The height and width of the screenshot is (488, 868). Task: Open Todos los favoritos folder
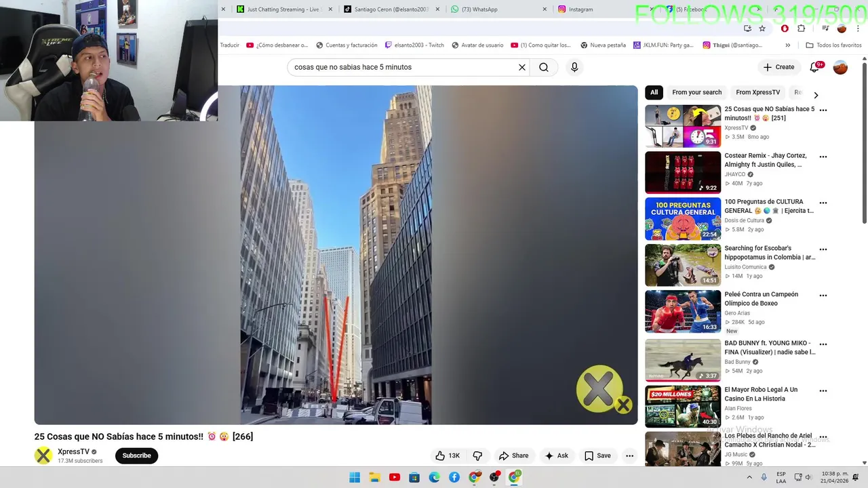[x=833, y=45]
